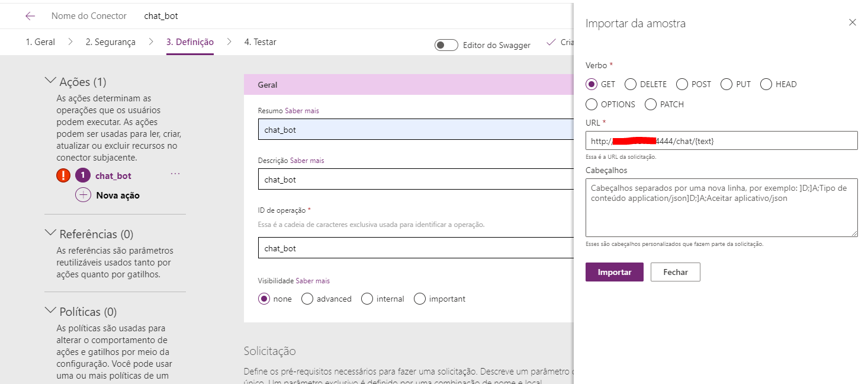Switch to the Testar step
This screenshot has height=384, width=868.
pos(259,41)
